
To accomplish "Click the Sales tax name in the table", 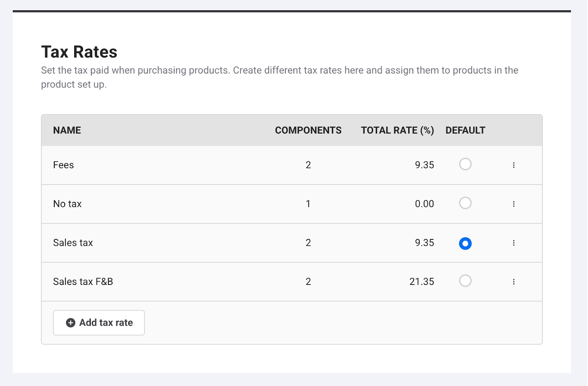I will pos(73,243).
